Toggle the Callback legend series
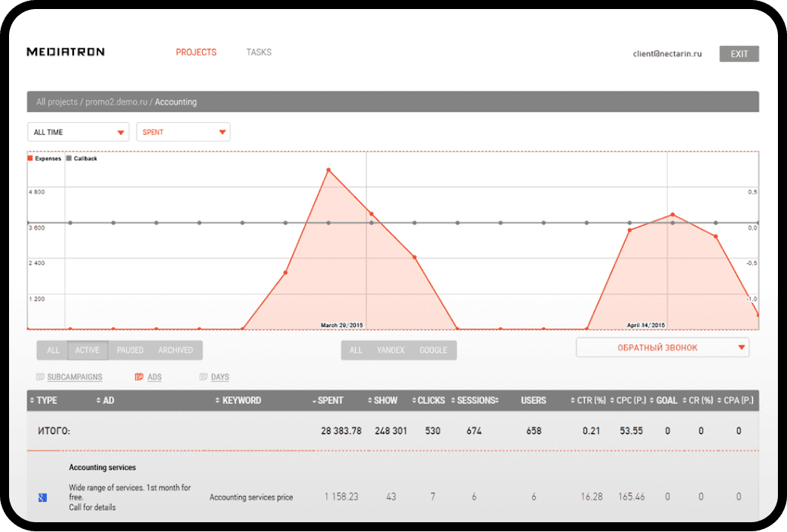 pyautogui.click(x=82, y=158)
